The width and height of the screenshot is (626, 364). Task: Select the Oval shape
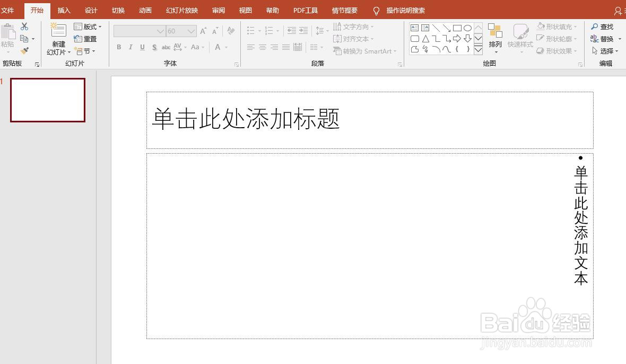coord(467,28)
